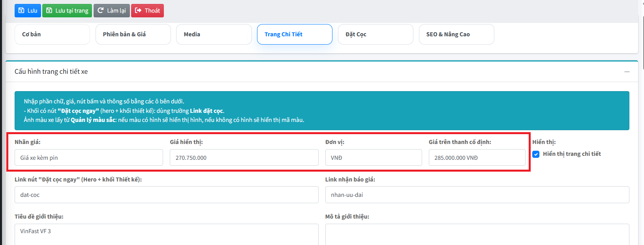This screenshot has width=644, height=245.
Task: Switch to Phiên bản & Giá tab
Action: (133, 34)
